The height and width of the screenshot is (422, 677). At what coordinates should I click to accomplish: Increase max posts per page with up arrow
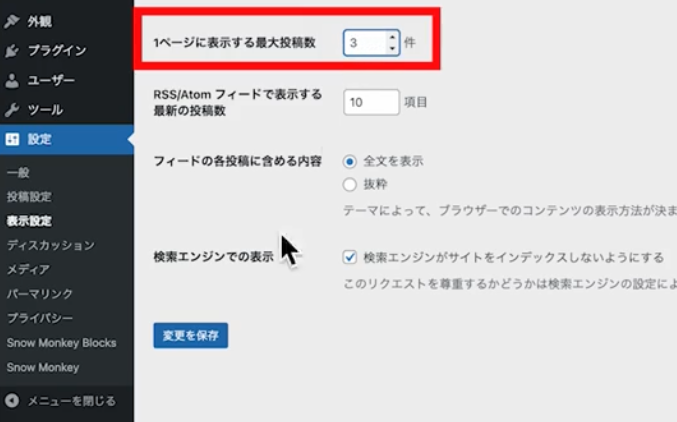[391, 36]
